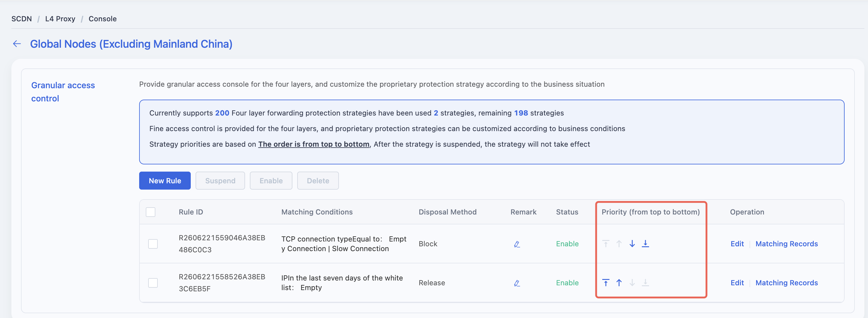Move Block rule up one position
The image size is (868, 318).
619,244
